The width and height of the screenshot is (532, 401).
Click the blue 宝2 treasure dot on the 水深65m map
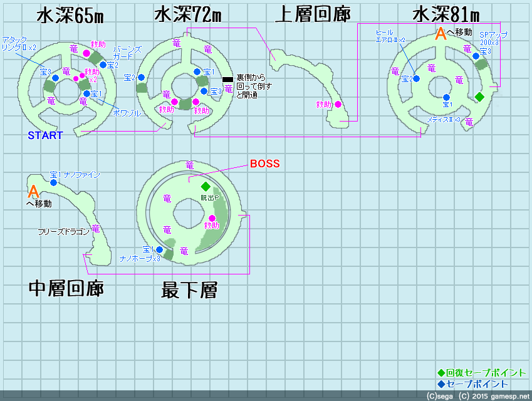[103, 65]
